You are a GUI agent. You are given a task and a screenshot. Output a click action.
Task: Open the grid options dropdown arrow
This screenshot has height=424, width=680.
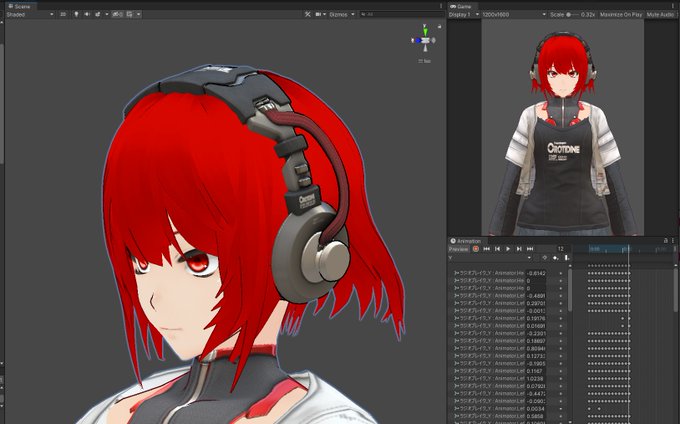click(x=138, y=14)
